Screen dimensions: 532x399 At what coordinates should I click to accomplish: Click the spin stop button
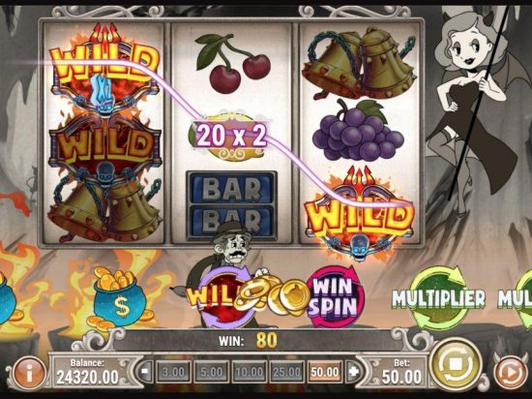456,365
